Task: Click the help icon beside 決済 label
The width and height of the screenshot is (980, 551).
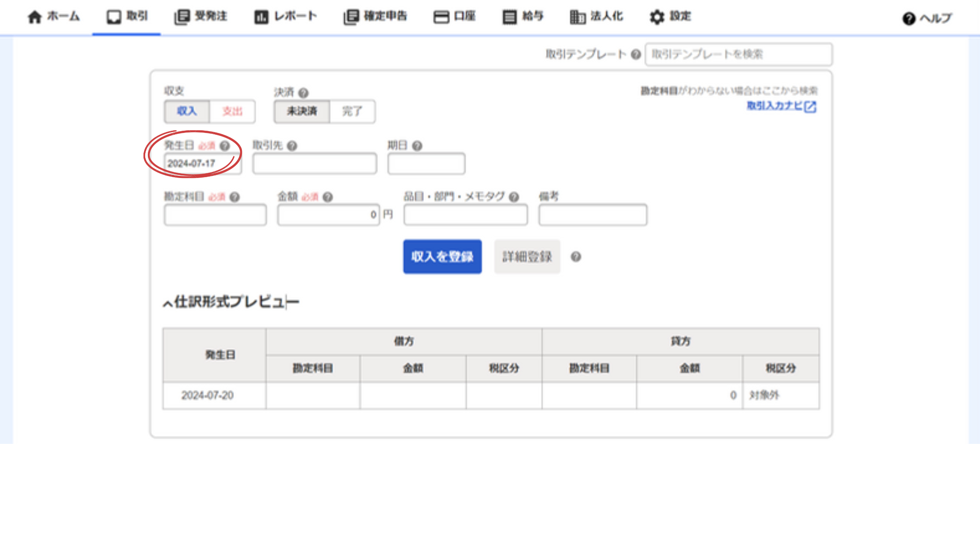Action: pyautogui.click(x=303, y=93)
